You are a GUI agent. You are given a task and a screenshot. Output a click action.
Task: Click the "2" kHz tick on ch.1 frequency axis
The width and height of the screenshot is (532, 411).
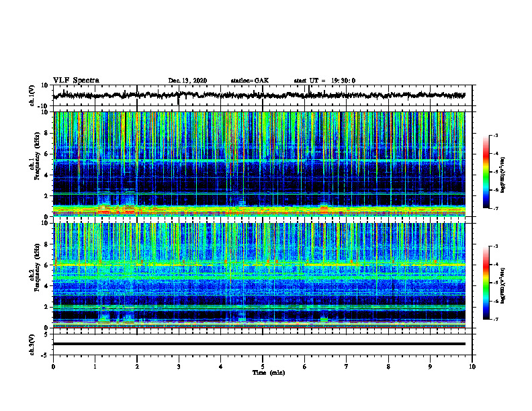click(x=46, y=196)
